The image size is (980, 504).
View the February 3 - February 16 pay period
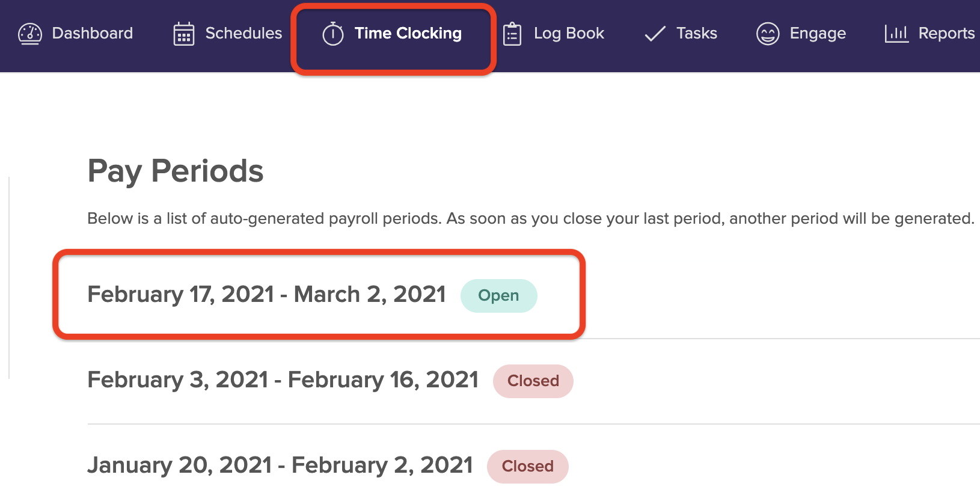283,380
